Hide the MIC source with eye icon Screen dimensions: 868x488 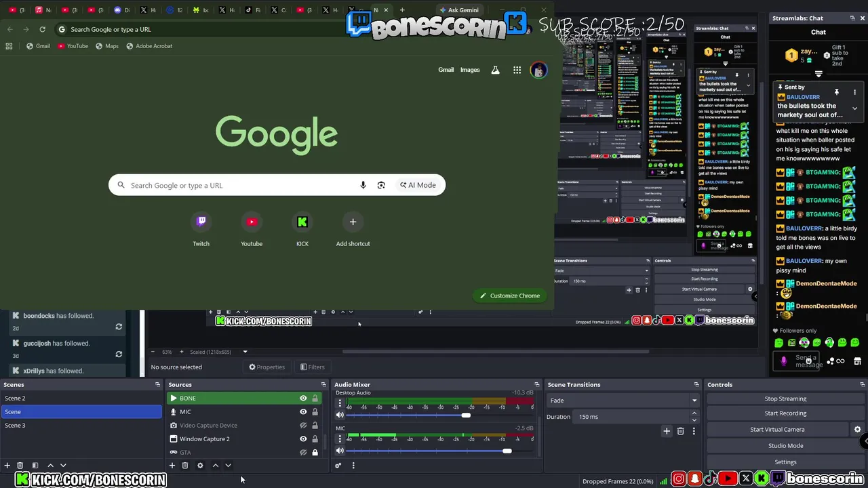coord(303,412)
